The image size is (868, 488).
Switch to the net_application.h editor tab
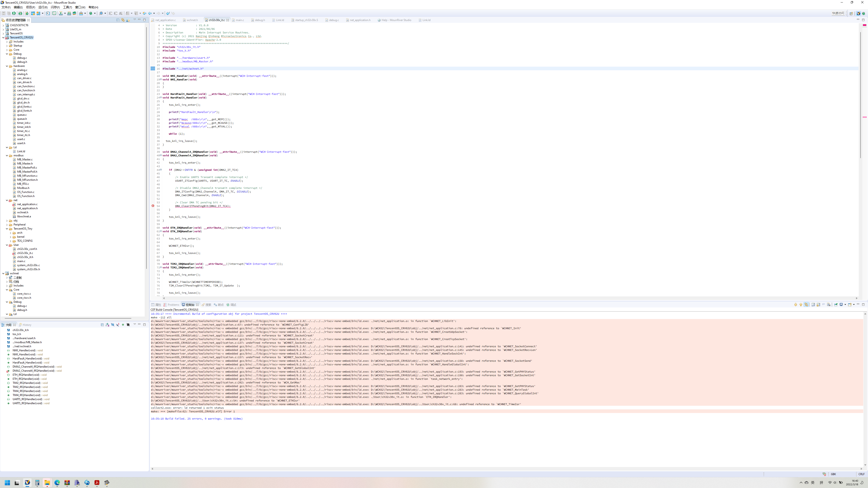(358, 20)
